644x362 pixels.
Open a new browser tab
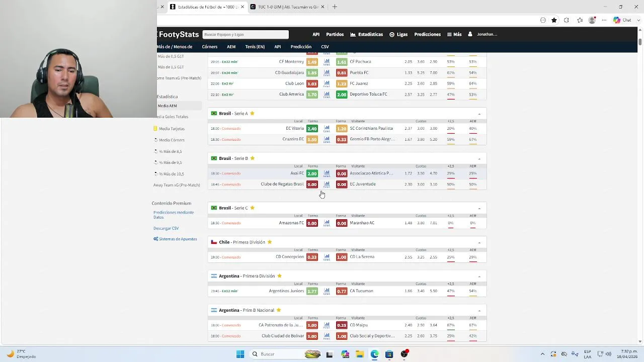point(335,7)
